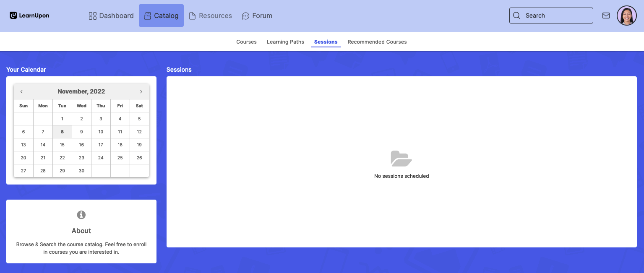Pick November 15 on the calendar
This screenshot has height=273, width=644.
[x=62, y=145]
